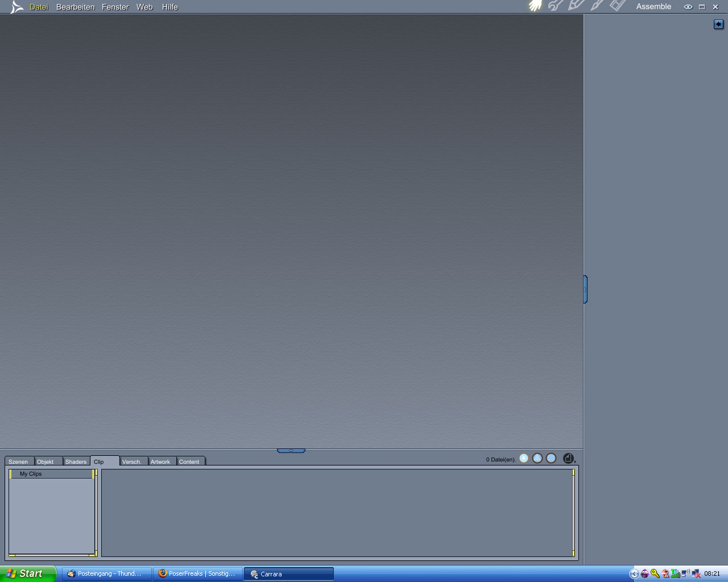Screen dimensions: 728x582
Task: Switch to the Content browser tab
Action: coord(191,462)
